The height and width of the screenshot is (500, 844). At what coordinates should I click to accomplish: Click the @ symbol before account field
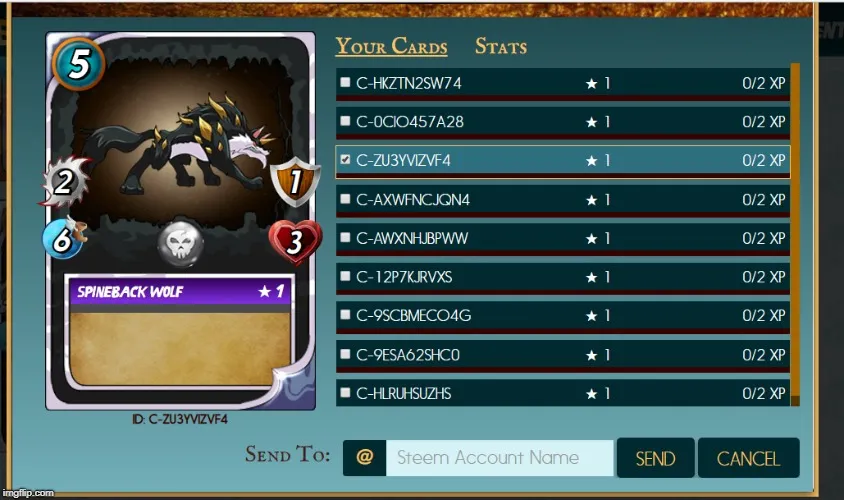[364, 457]
